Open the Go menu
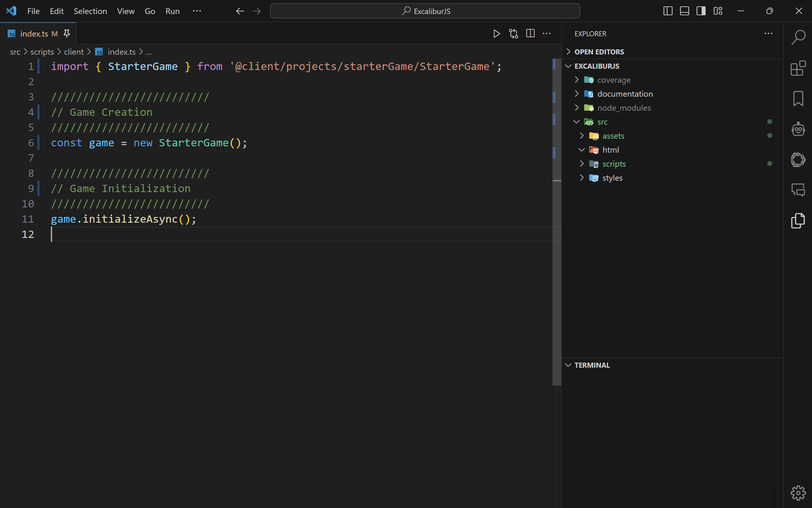This screenshot has width=812, height=508. 150,11
